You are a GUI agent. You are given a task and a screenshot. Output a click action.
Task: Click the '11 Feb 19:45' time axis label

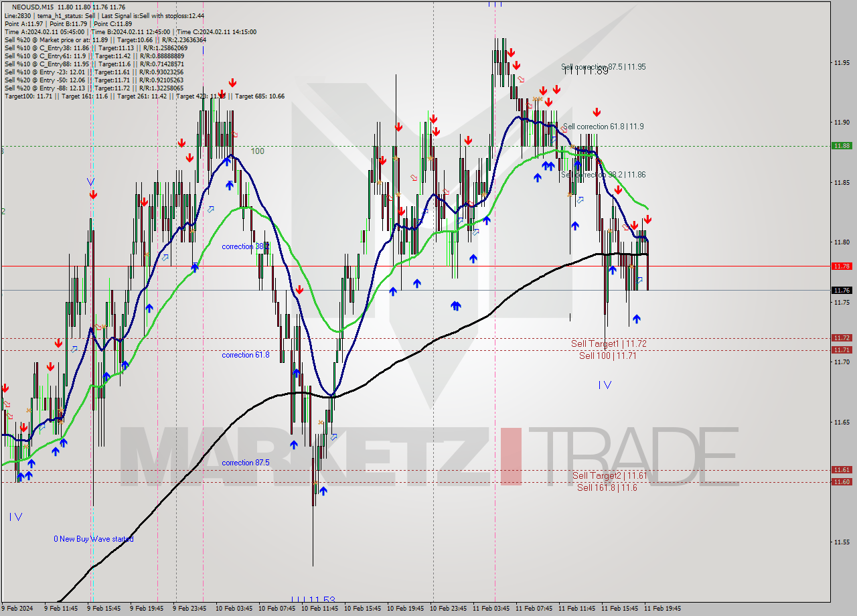(x=662, y=609)
